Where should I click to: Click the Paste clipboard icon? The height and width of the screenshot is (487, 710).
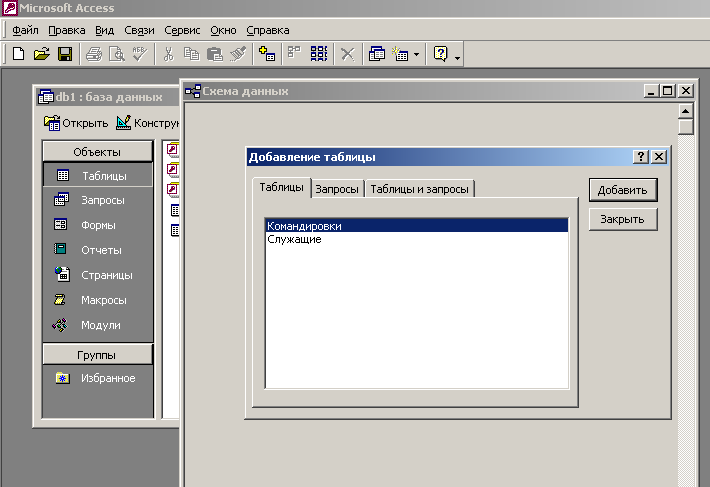click(x=215, y=54)
